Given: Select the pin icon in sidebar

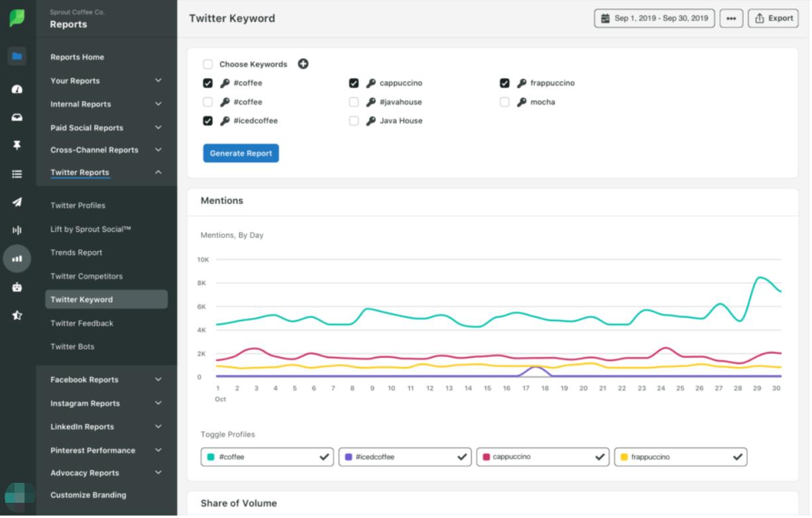Looking at the screenshot, I should (17, 145).
